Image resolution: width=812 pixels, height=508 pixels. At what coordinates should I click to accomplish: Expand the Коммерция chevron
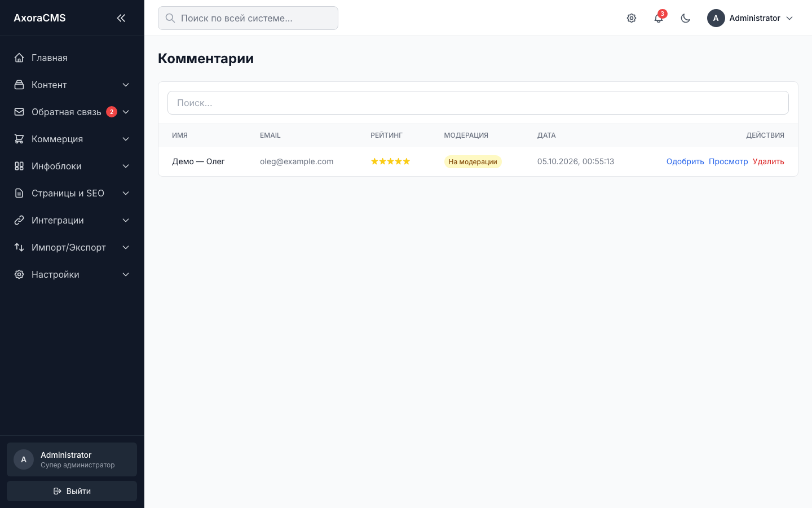pyautogui.click(x=126, y=139)
